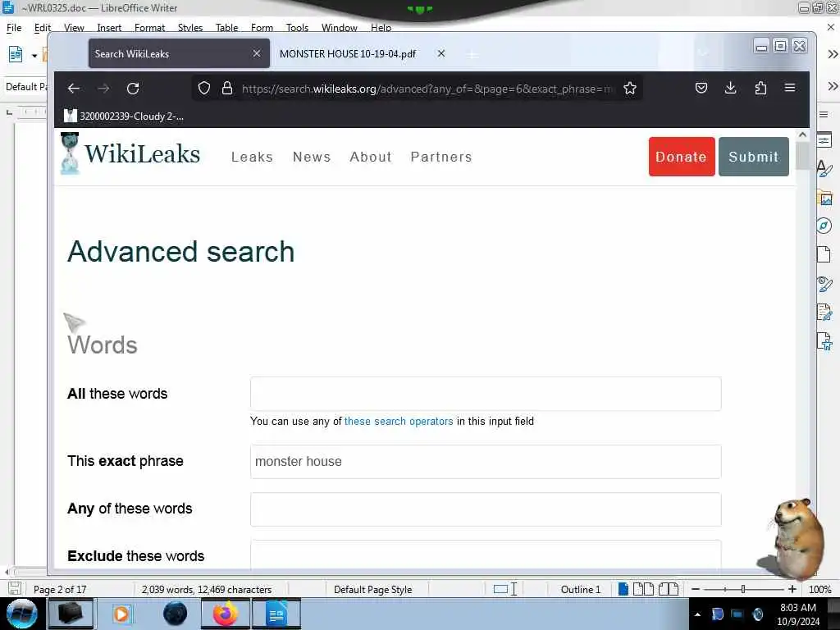Open the Writer Tools menu
The image size is (840, 630).
297,28
